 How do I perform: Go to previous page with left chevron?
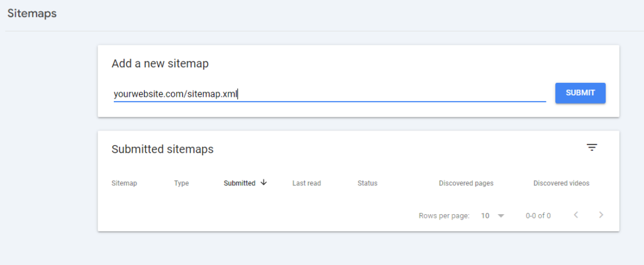point(576,215)
